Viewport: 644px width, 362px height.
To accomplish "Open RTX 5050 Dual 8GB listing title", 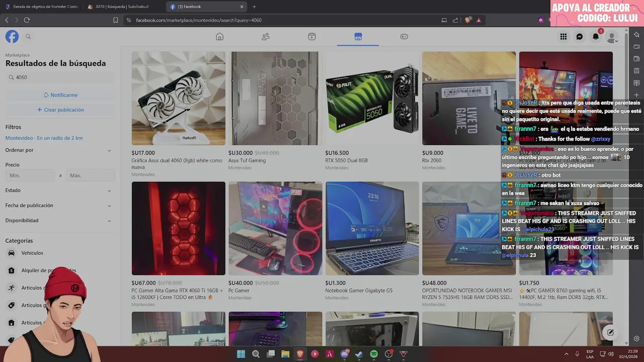I will pos(346,160).
